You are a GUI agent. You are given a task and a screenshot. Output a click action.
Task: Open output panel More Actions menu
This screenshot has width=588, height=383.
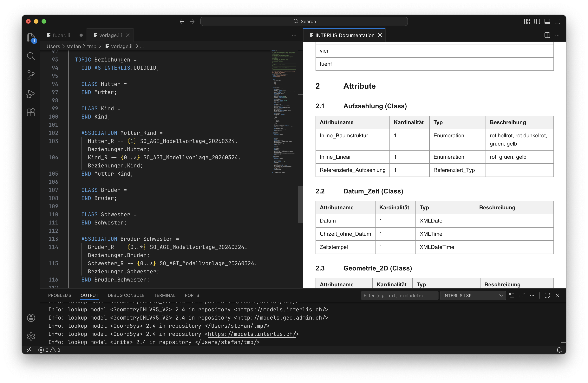(x=532, y=295)
